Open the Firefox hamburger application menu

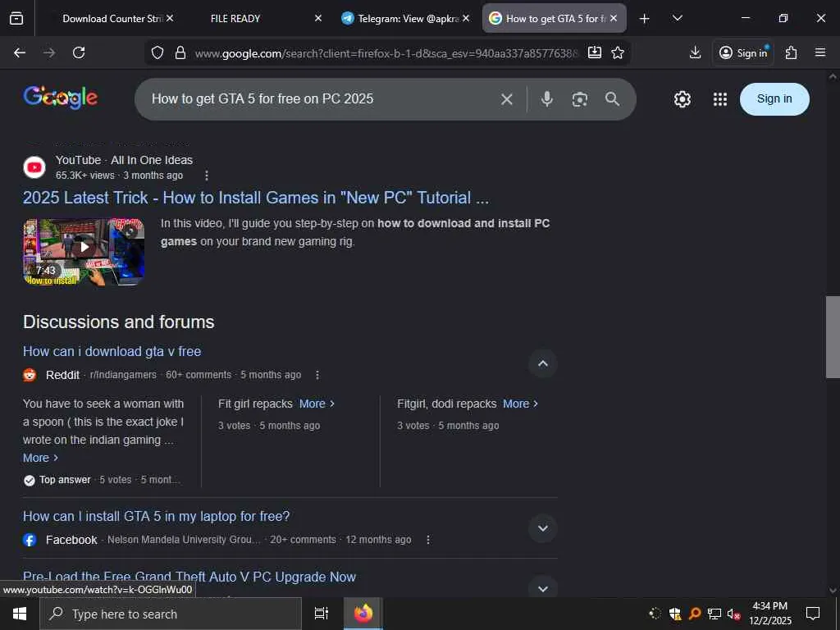pyautogui.click(x=820, y=52)
